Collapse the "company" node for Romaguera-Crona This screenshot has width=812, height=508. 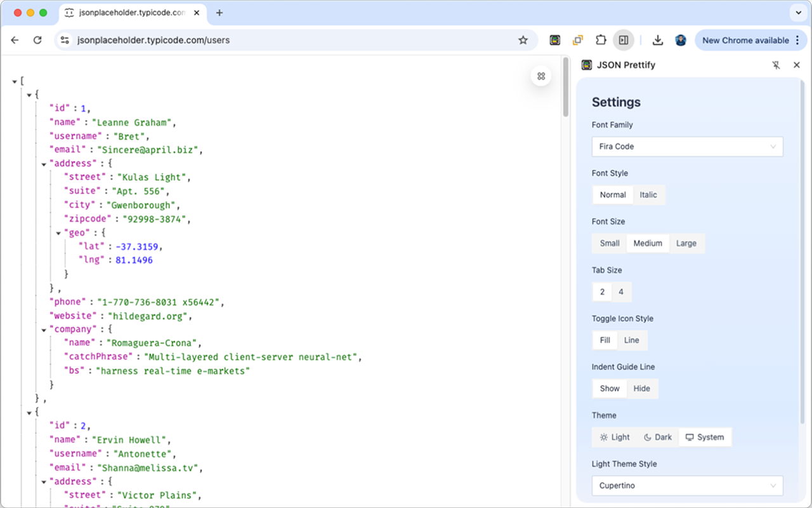click(x=44, y=330)
